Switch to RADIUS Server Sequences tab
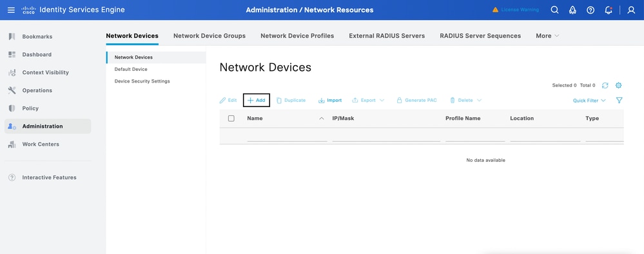644x254 pixels. pos(480,35)
